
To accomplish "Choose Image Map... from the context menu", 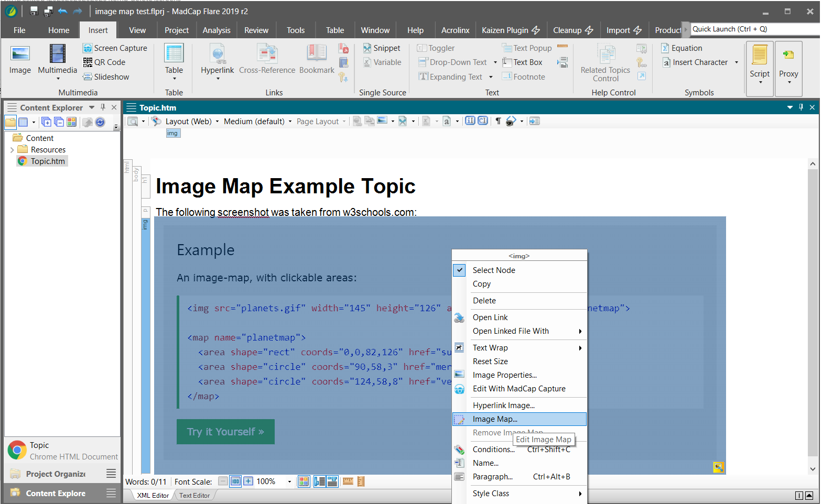I will point(519,419).
